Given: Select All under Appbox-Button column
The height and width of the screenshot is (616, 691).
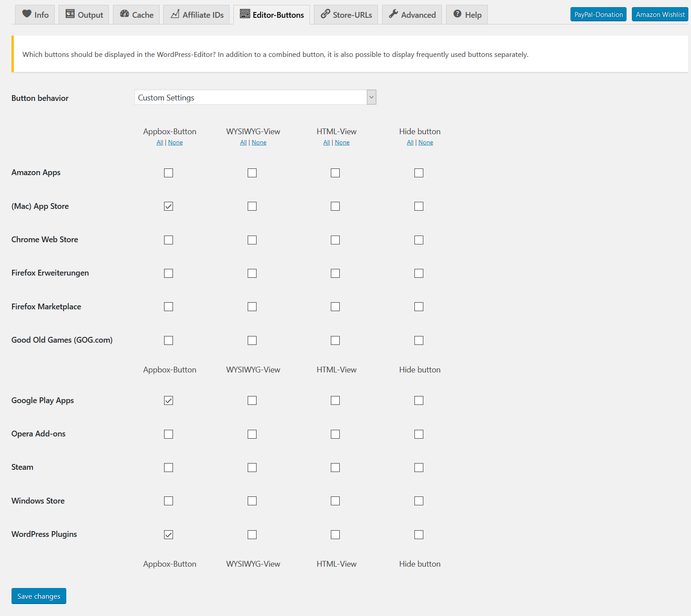Looking at the screenshot, I should click(160, 143).
